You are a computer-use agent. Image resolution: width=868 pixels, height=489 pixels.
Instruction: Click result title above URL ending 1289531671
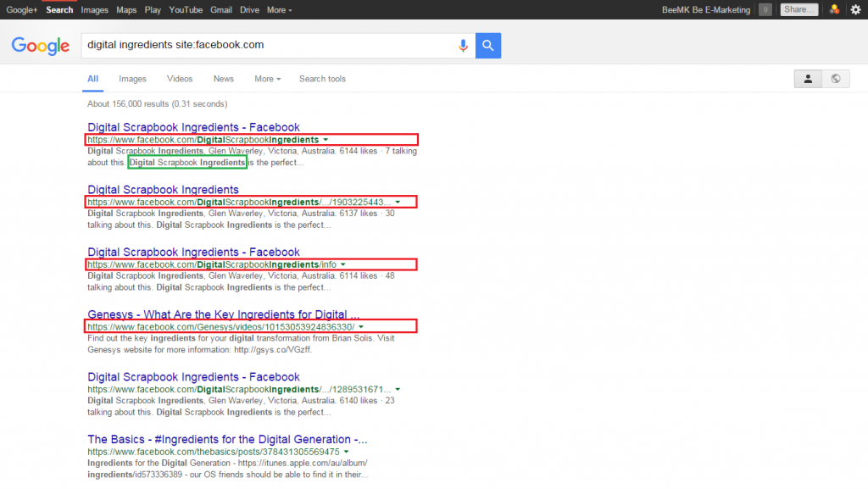pos(193,377)
